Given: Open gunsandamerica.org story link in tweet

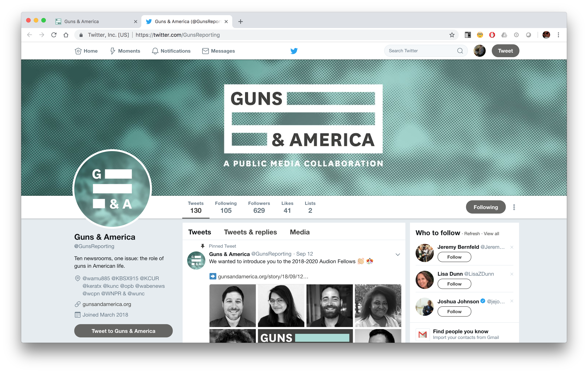Looking at the screenshot, I should [x=263, y=276].
